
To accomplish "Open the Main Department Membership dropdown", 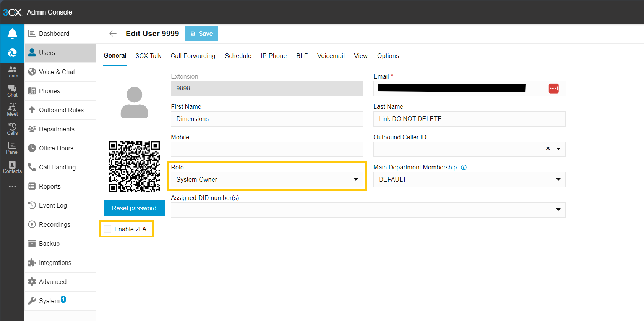I will pos(469,179).
